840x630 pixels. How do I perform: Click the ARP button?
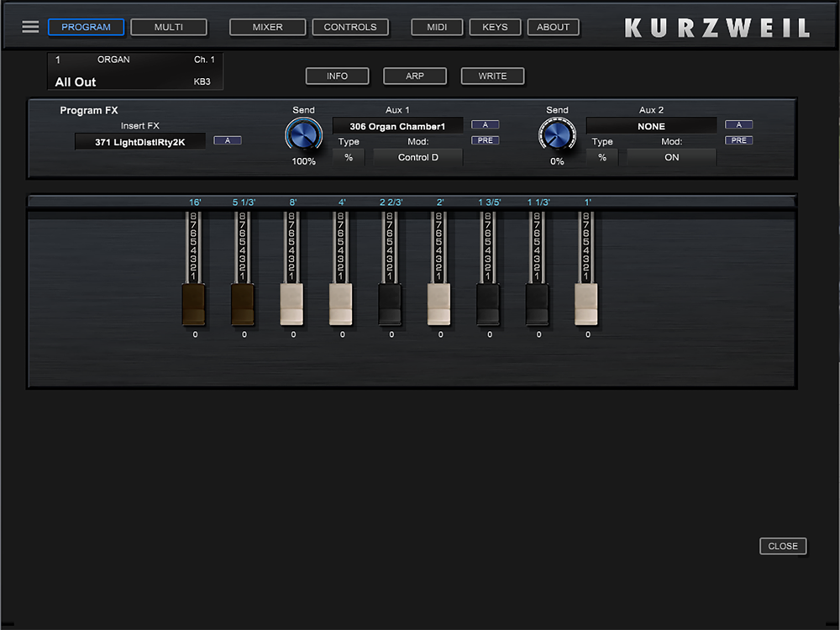[415, 76]
